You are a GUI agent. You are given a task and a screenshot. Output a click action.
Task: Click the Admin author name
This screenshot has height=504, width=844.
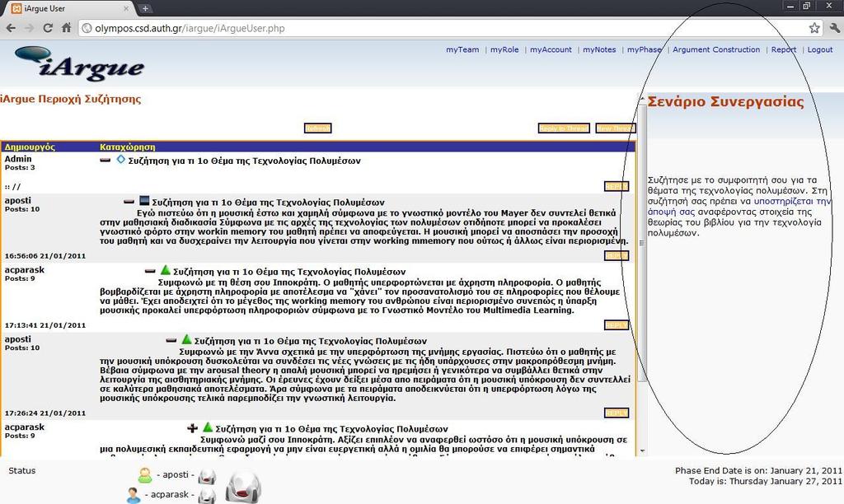(x=18, y=159)
